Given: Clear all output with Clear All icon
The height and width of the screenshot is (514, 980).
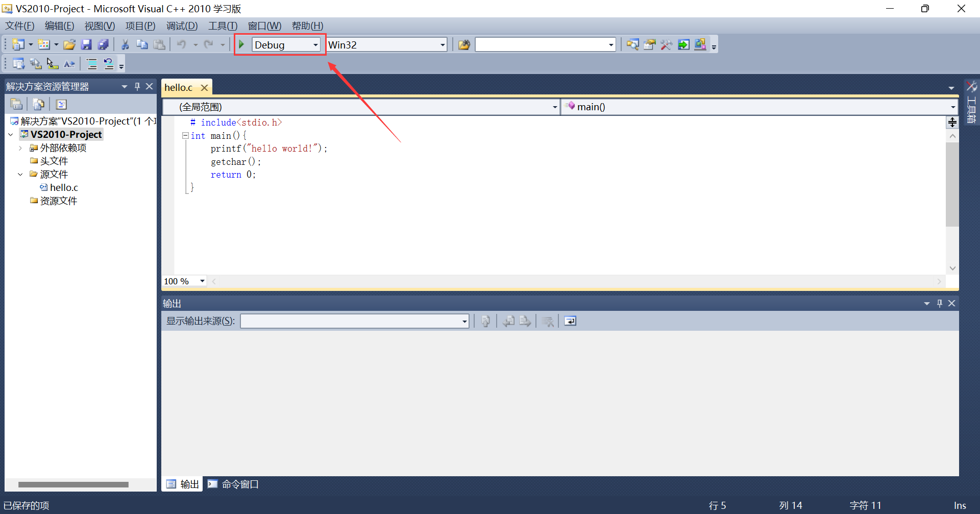Looking at the screenshot, I should pyautogui.click(x=548, y=321).
